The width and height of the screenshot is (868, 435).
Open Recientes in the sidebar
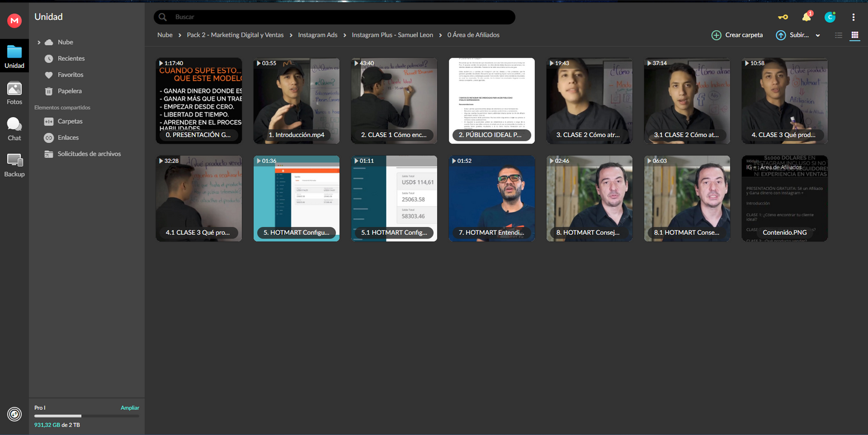[x=71, y=58]
